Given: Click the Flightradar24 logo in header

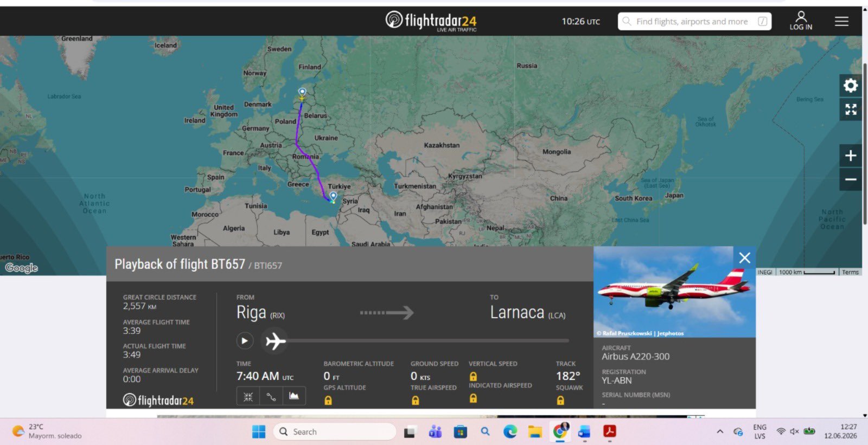Looking at the screenshot, I should (x=431, y=21).
